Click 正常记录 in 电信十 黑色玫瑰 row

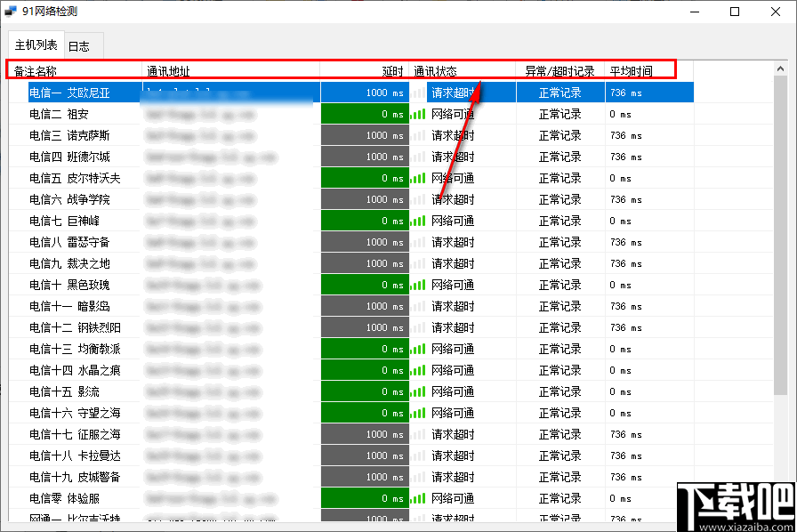(560, 285)
